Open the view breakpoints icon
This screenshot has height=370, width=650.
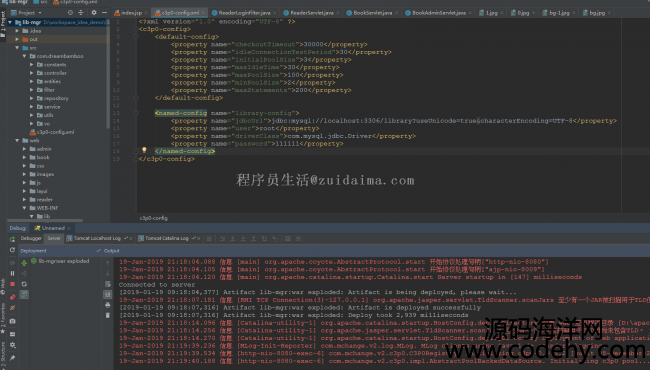(12, 297)
